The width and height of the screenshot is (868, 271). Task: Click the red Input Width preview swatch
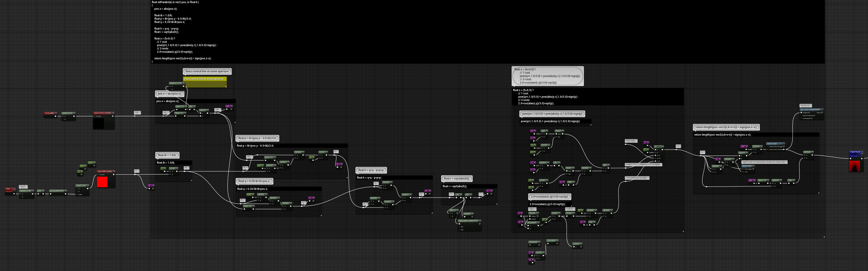coord(102,182)
